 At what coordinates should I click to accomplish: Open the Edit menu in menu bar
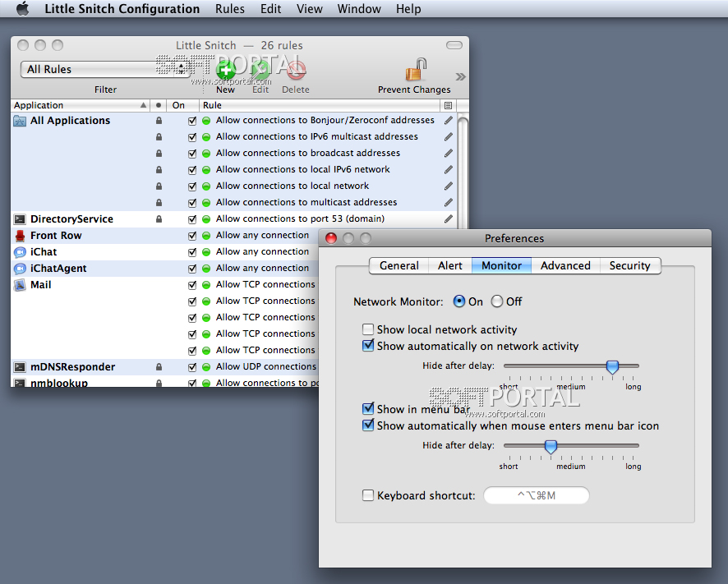tap(270, 9)
